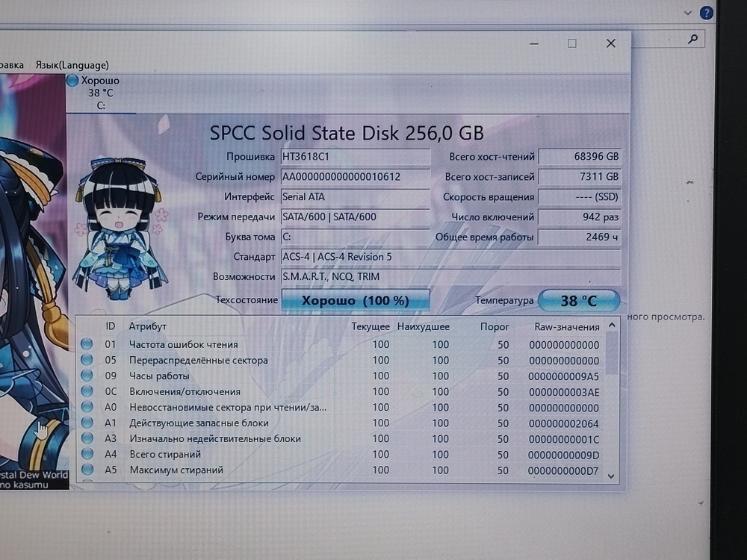Minimize the CrystalDiskInfo window
The height and width of the screenshot is (560, 747).
[x=534, y=43]
